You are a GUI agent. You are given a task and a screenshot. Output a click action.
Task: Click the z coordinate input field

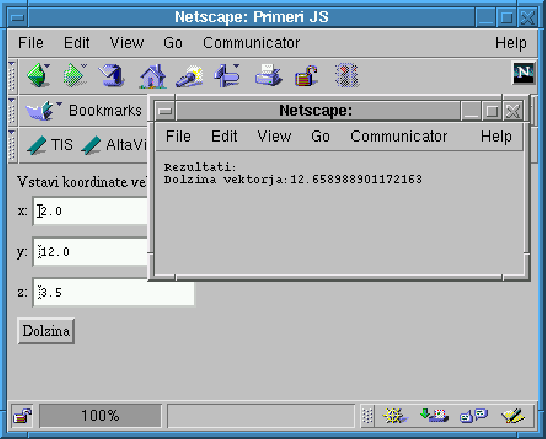tap(114, 292)
